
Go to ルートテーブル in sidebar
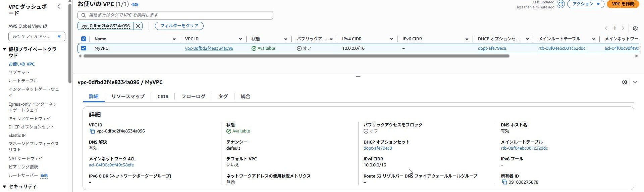click(x=23, y=81)
